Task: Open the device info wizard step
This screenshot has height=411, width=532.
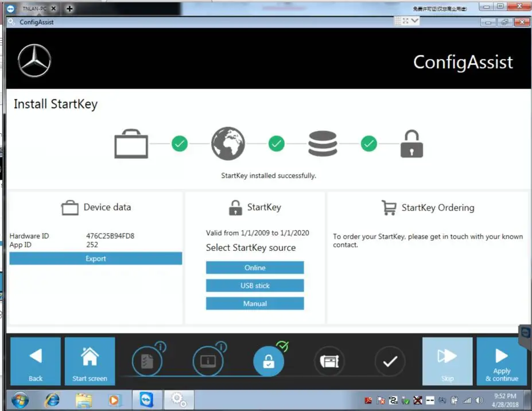Action: coord(208,361)
